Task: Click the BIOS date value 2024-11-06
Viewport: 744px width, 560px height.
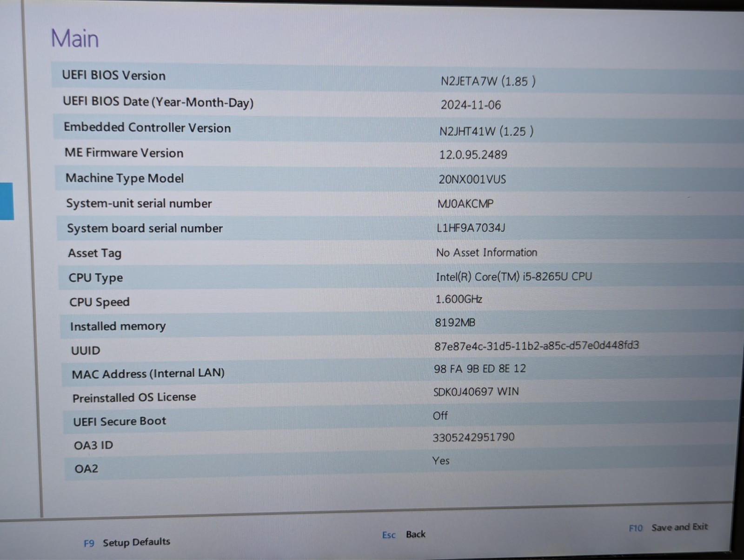Action: pyautogui.click(x=471, y=105)
